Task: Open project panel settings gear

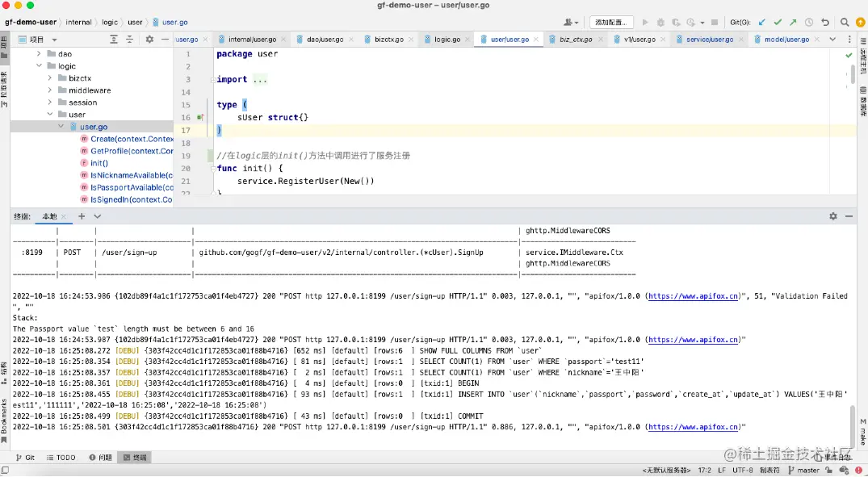Action: pos(149,40)
